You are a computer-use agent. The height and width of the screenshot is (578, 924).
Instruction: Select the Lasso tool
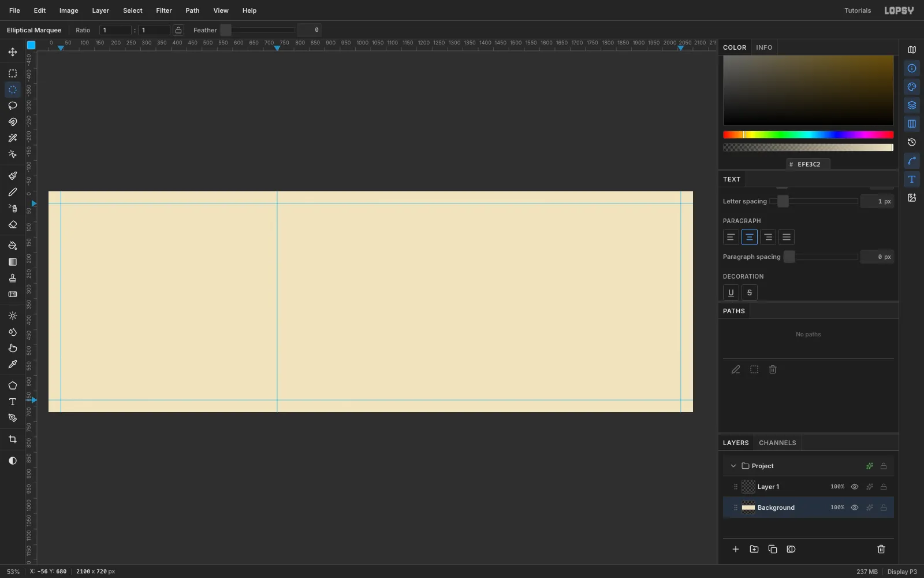pyautogui.click(x=12, y=106)
